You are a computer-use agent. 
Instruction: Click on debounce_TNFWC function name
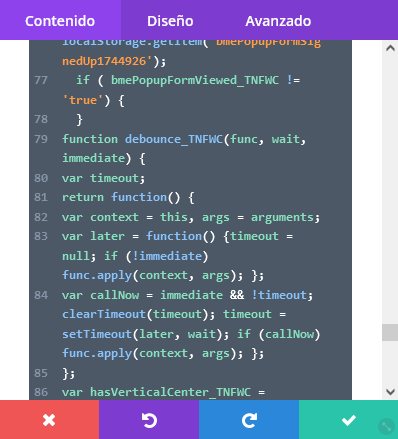pyautogui.click(x=174, y=139)
